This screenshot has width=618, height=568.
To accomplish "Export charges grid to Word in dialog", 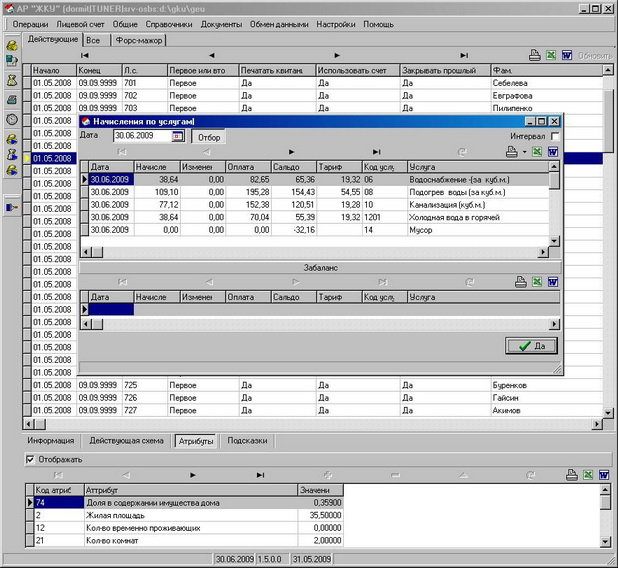I will (552, 152).
